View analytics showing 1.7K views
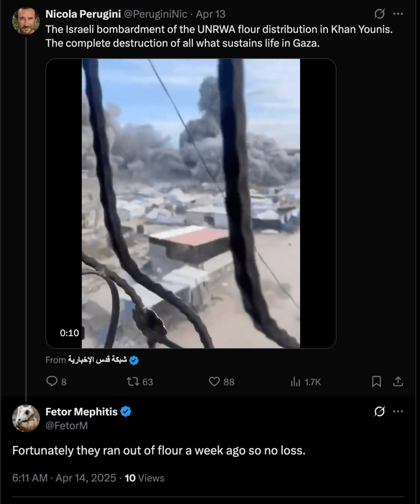 click(x=296, y=381)
